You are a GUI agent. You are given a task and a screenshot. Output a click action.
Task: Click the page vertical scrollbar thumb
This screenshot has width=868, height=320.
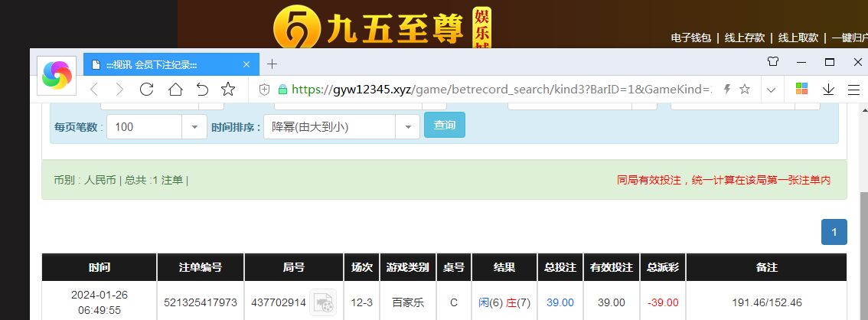[x=863, y=255]
